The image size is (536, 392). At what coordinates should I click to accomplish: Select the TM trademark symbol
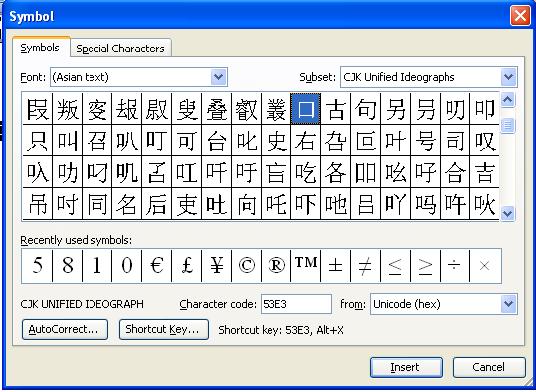click(306, 266)
